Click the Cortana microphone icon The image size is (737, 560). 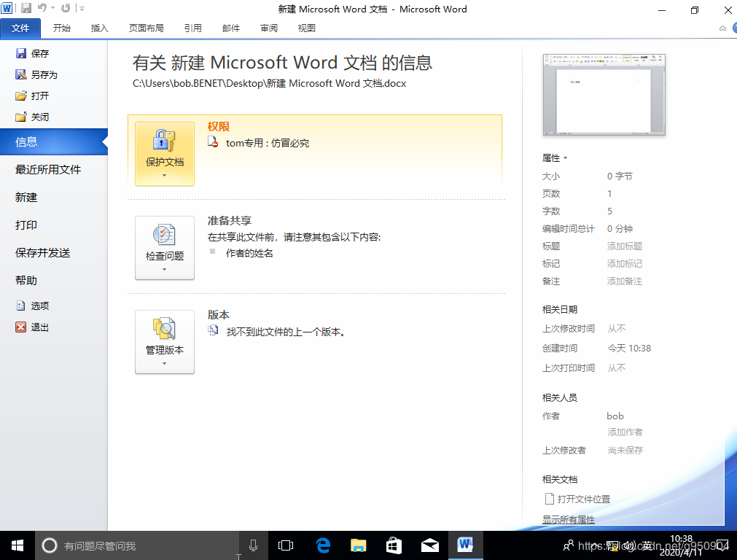(254, 545)
